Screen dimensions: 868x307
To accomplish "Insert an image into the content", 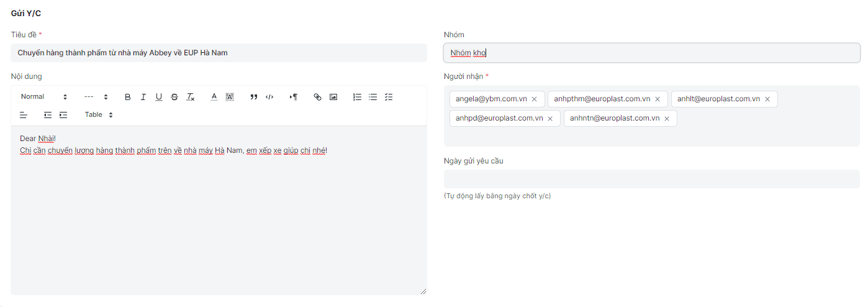I will tap(333, 97).
